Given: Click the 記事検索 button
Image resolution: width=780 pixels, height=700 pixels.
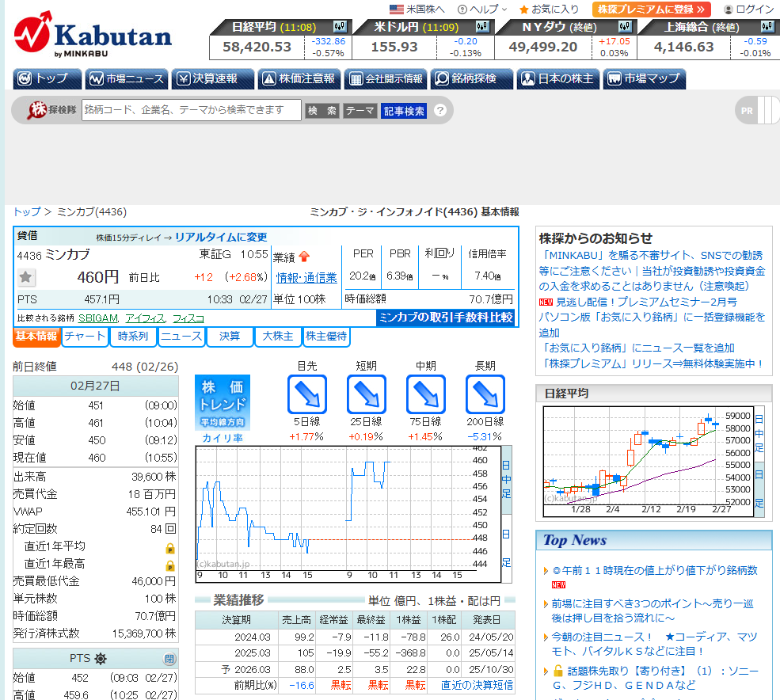Looking at the screenshot, I should tap(404, 111).
